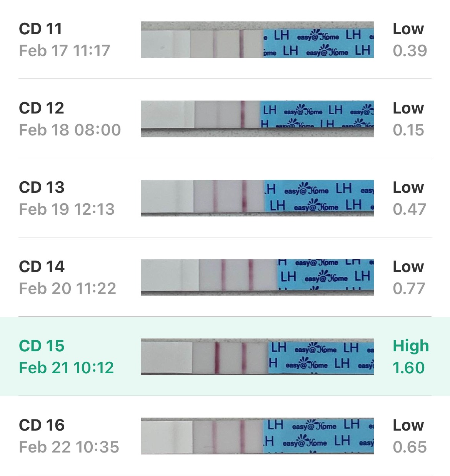
Task: Tap the Feb 17 11:17 timestamp
Action: click(64, 51)
